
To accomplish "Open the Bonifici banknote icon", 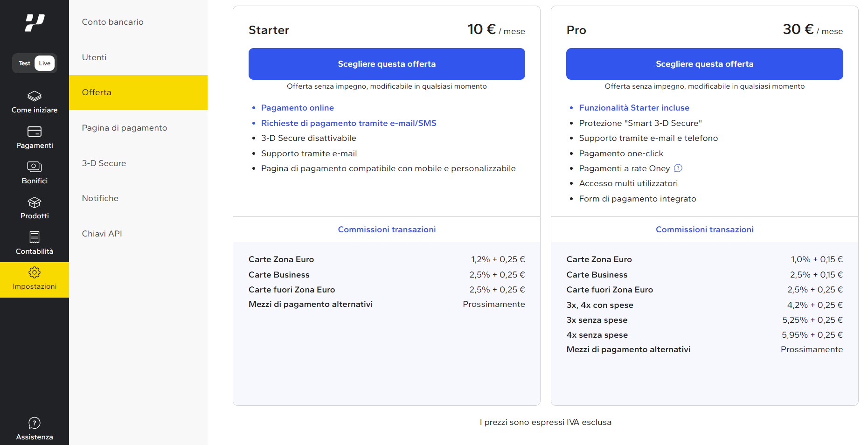I will tap(35, 167).
